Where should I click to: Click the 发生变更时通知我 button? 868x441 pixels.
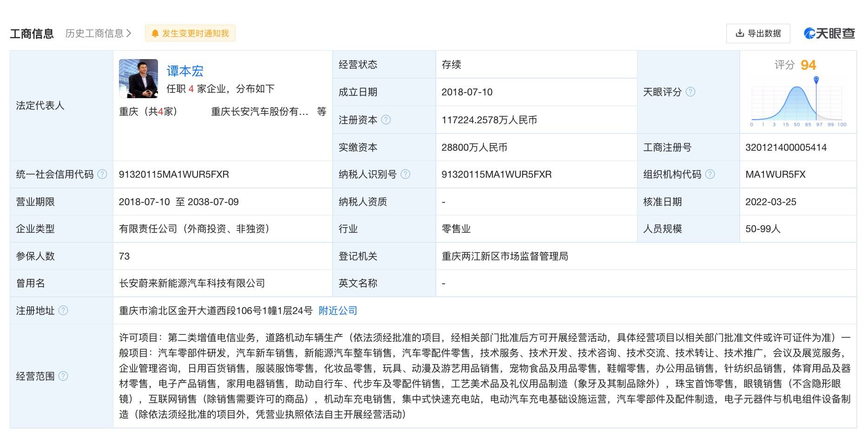pos(190,33)
